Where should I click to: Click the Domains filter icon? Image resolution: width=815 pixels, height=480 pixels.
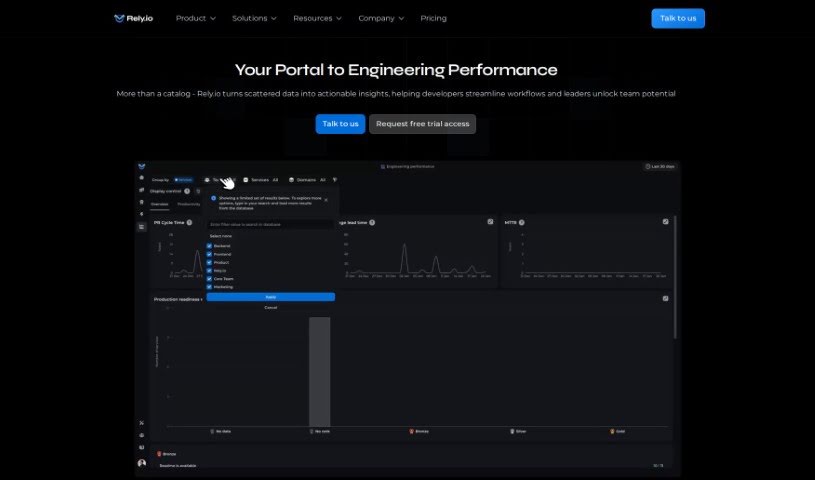click(291, 180)
